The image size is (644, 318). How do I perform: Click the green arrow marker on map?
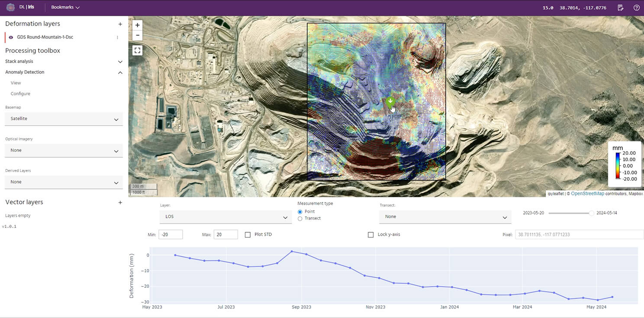[x=390, y=102]
